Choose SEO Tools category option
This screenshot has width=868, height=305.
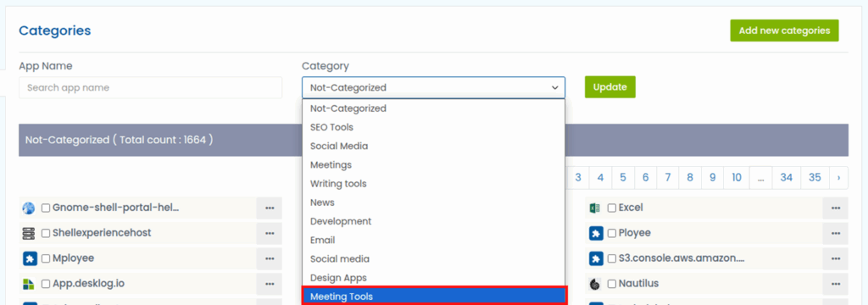(x=433, y=127)
